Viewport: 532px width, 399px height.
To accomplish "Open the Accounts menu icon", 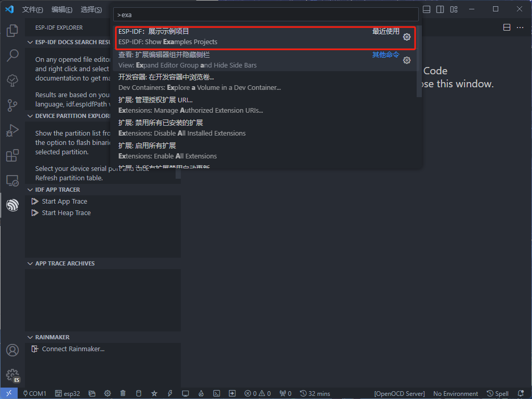I will pyautogui.click(x=12, y=350).
